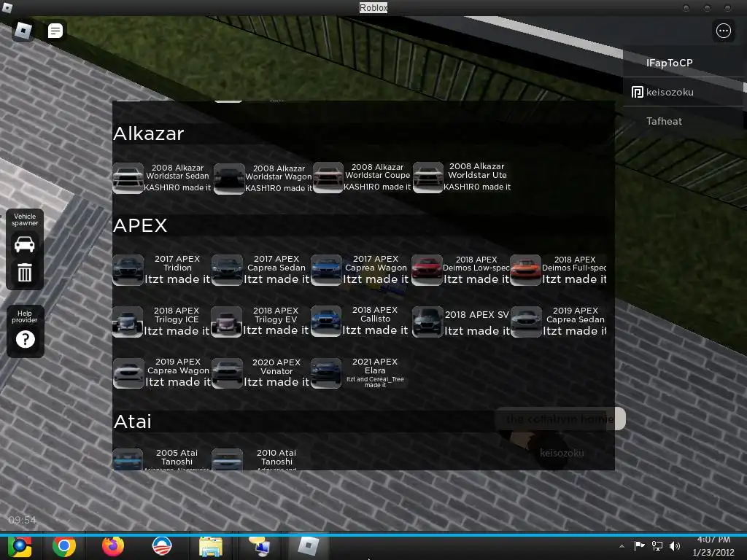Click the trash can delete vehicle icon
Screen dimensions: 747x560
pyautogui.click(x=24, y=273)
